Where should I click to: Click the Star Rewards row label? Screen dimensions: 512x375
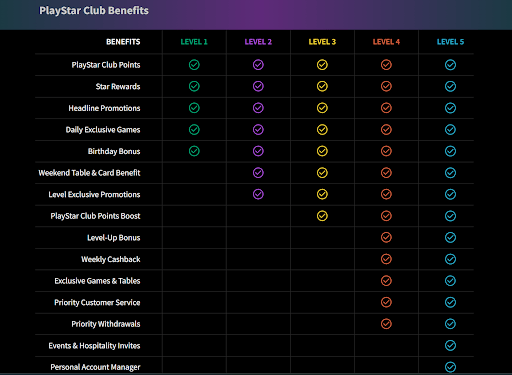click(118, 87)
